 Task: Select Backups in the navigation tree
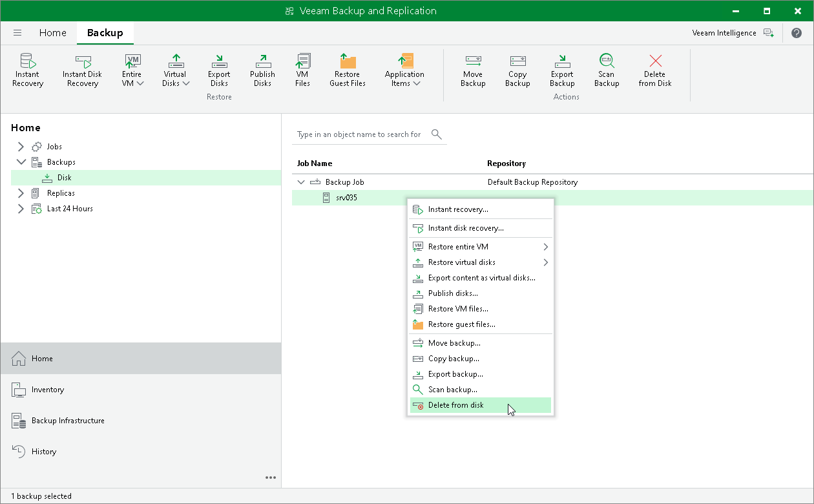tap(61, 162)
